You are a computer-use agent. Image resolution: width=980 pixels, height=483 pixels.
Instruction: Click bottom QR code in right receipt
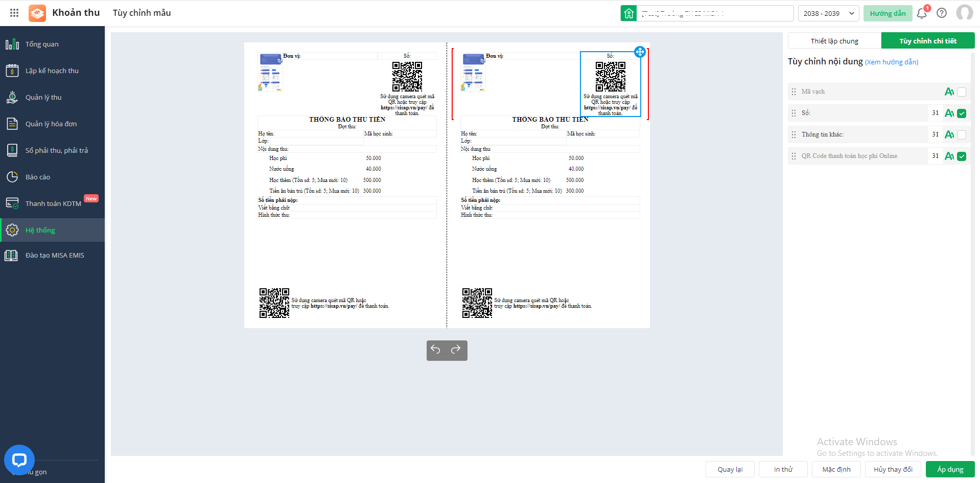tap(477, 303)
